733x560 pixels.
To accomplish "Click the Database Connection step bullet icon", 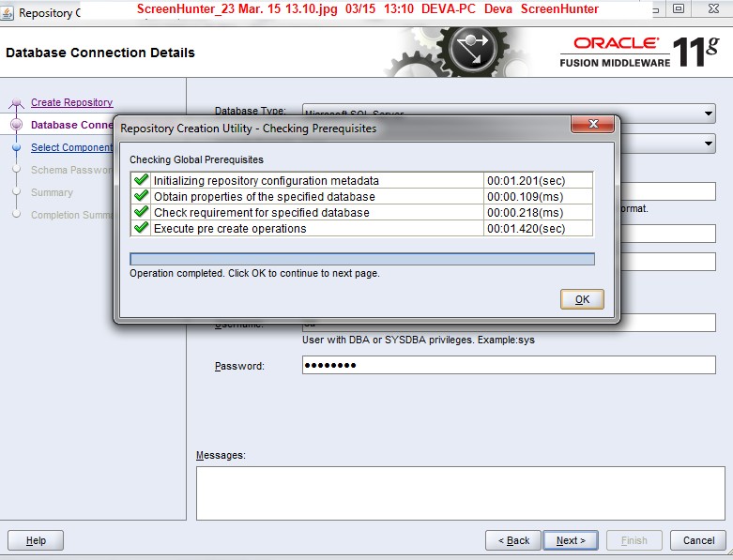I will coord(16,125).
